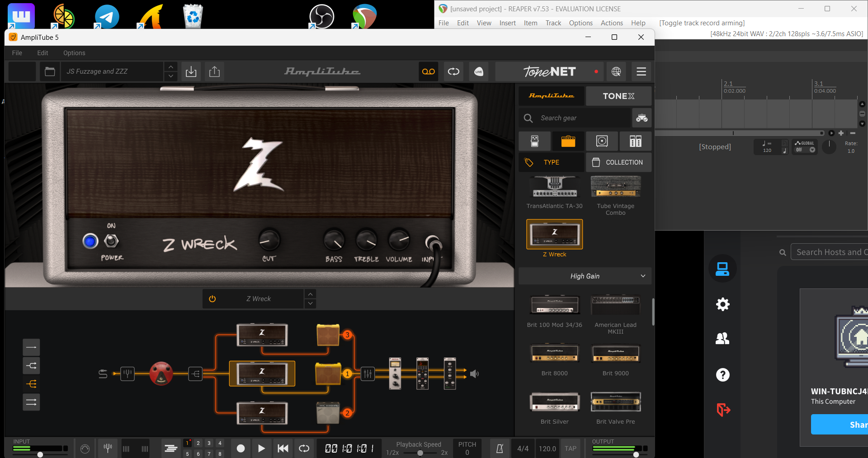Open AmpliTube's File menu
Viewport: 868px width, 458px height.
(x=17, y=53)
